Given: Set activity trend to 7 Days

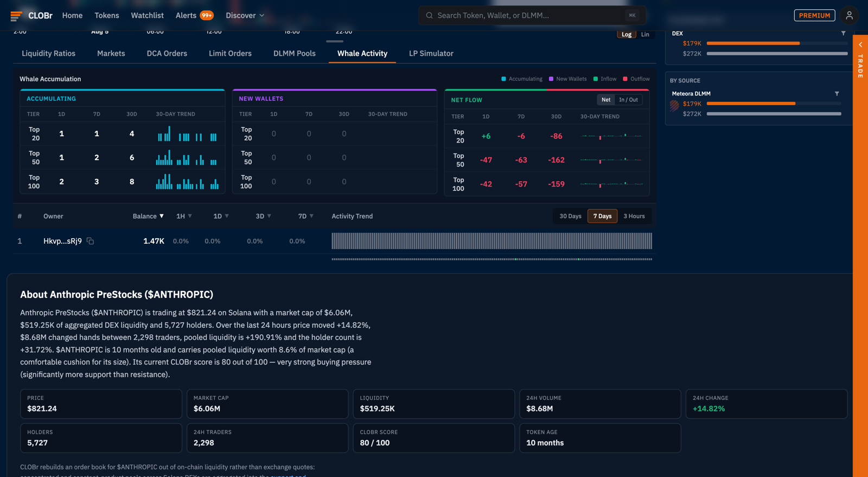Looking at the screenshot, I should [x=602, y=216].
